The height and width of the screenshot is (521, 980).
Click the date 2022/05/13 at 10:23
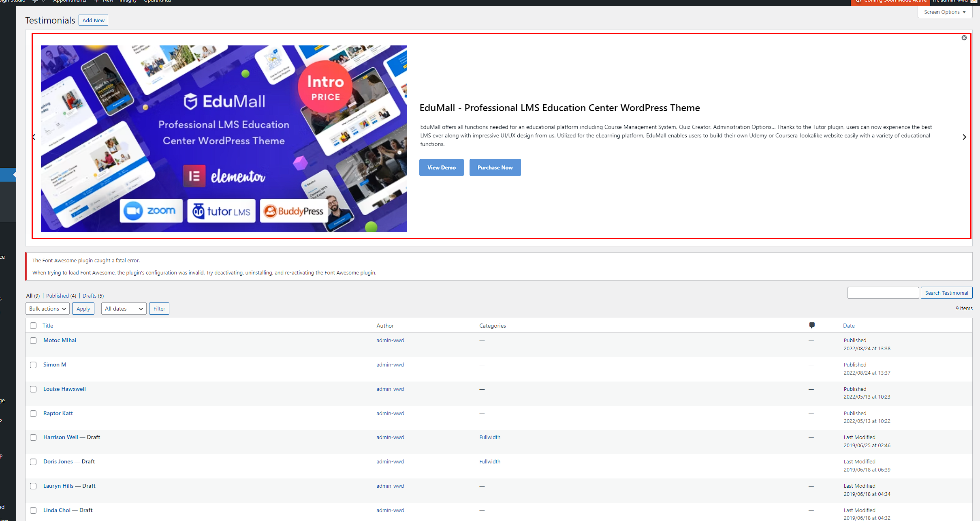867,397
